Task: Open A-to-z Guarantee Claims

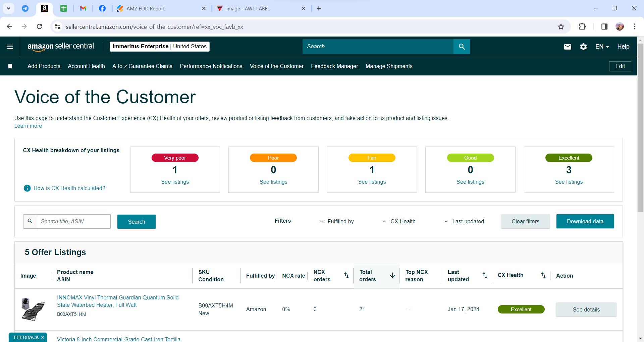Action: coord(142,66)
